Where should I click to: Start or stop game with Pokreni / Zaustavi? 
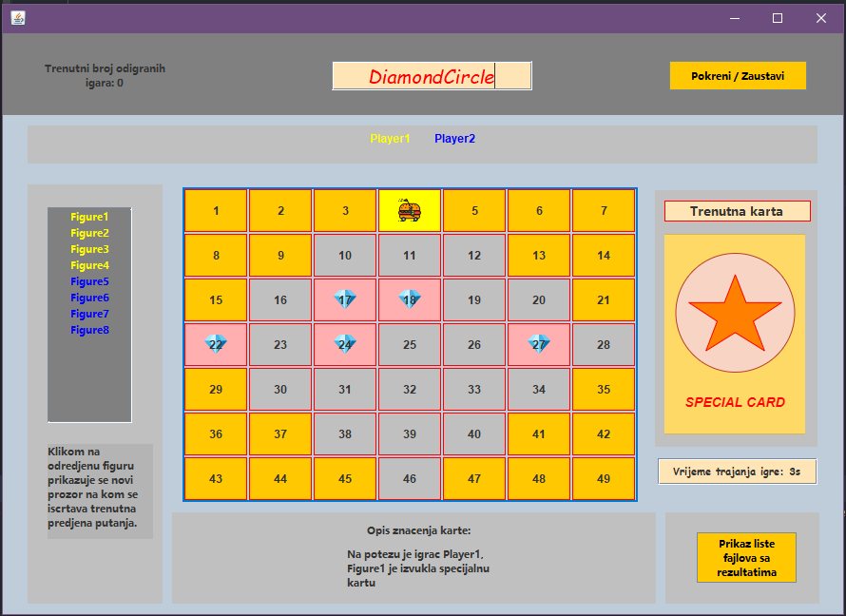[x=738, y=75]
